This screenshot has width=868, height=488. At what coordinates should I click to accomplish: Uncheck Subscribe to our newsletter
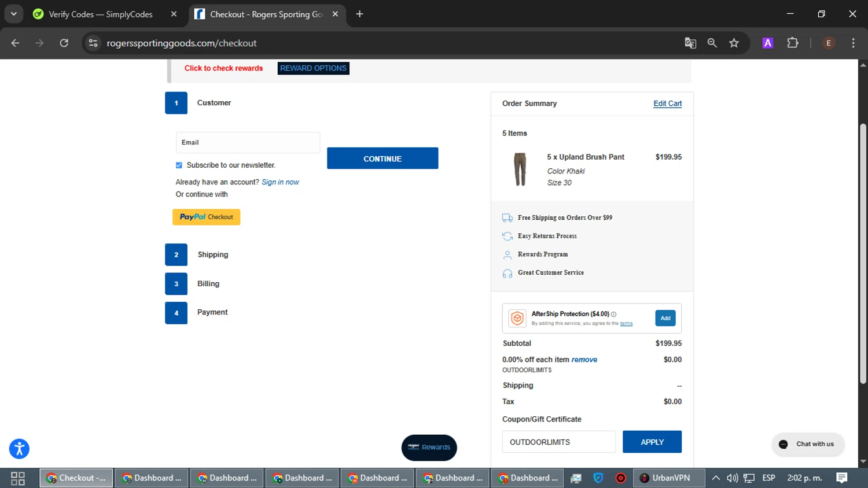pyautogui.click(x=179, y=165)
